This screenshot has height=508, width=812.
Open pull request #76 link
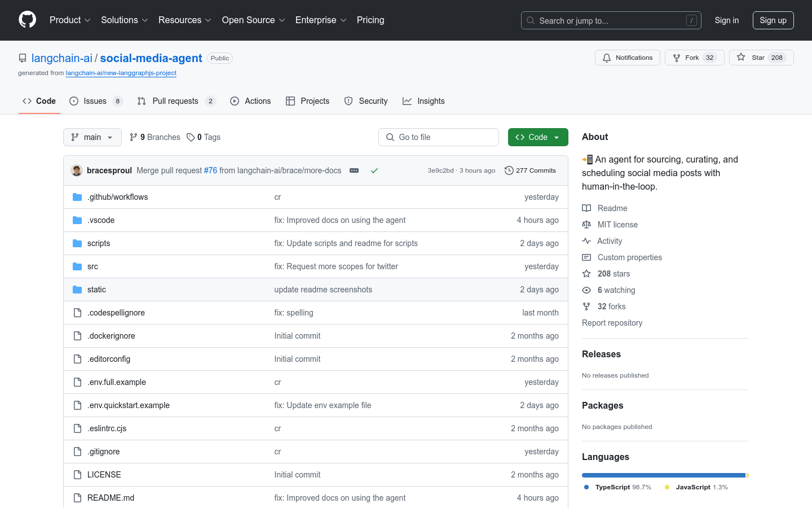tap(210, 170)
